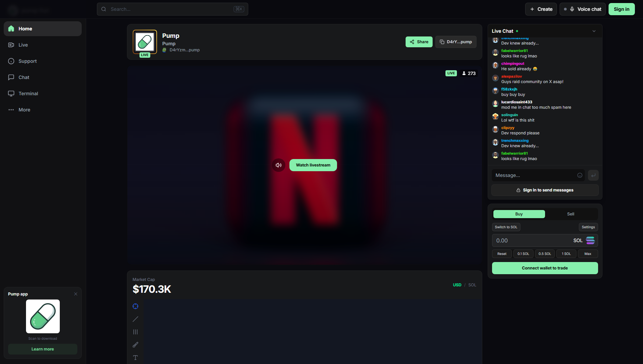
Task: Click the search field
Action: tap(173, 9)
